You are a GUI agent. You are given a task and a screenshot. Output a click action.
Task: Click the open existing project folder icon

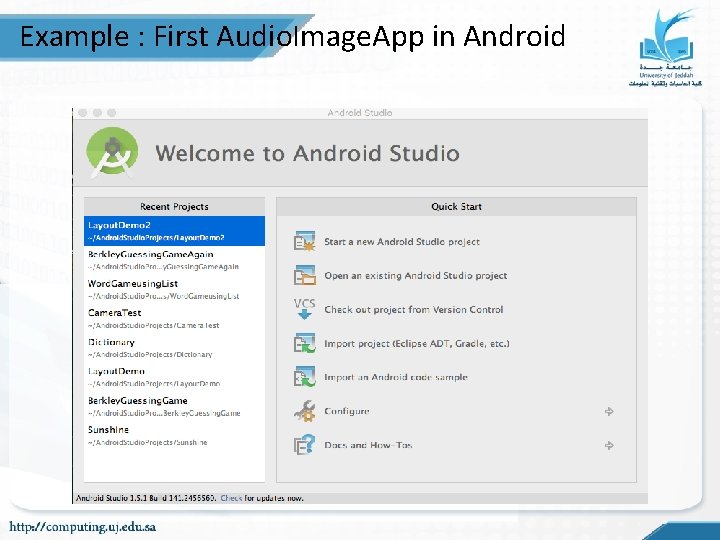click(x=304, y=275)
